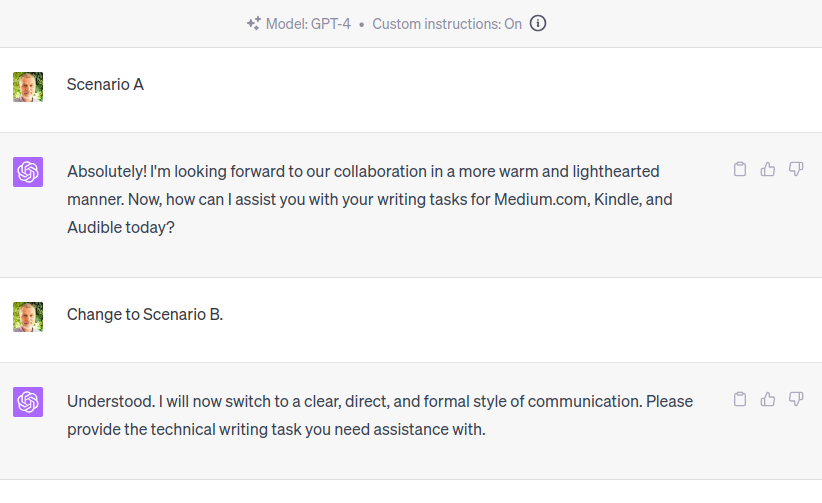Click the Change to Scenario B message
This screenshot has width=822, height=503.
[145, 314]
